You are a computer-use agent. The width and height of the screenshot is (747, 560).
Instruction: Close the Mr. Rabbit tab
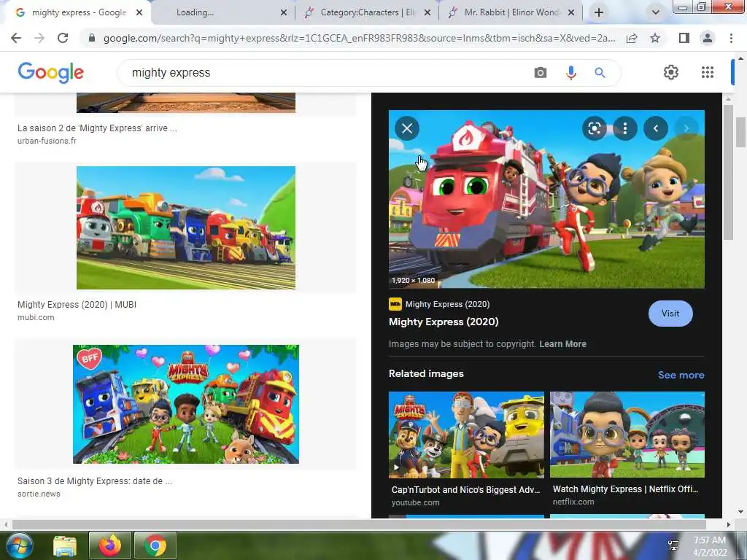[571, 13]
